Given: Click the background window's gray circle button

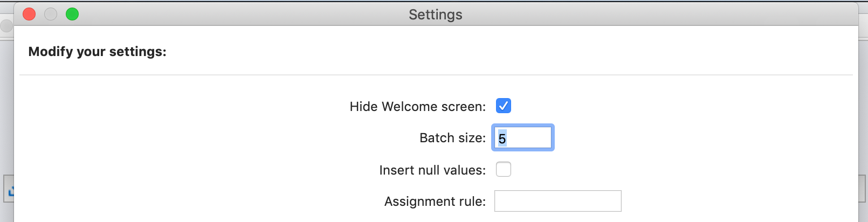Looking at the screenshot, I should pyautogui.click(x=6, y=25).
